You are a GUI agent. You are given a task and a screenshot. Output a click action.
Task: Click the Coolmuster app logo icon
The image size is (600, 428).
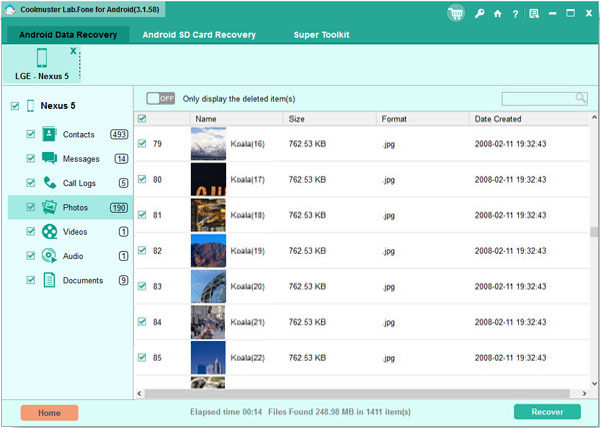[x=9, y=9]
